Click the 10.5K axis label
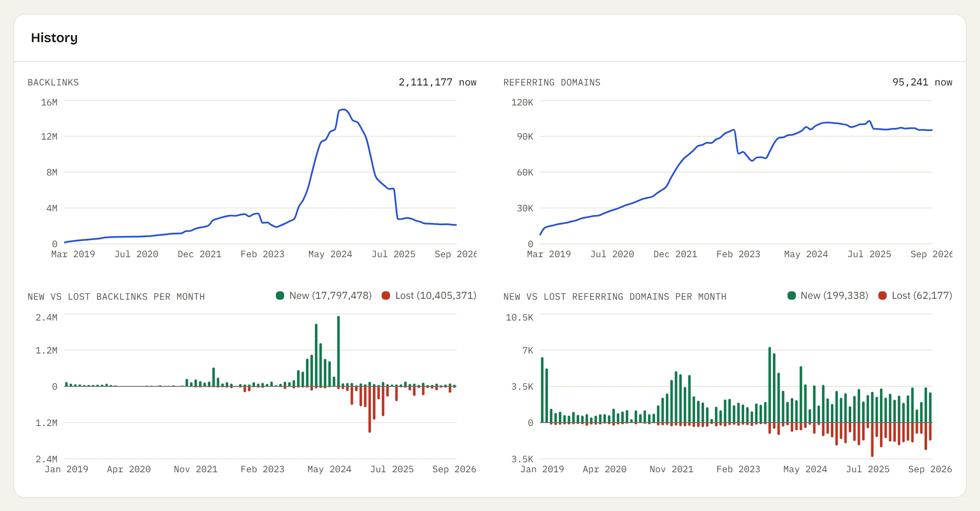Image resolution: width=980 pixels, height=511 pixels. pyautogui.click(x=519, y=318)
